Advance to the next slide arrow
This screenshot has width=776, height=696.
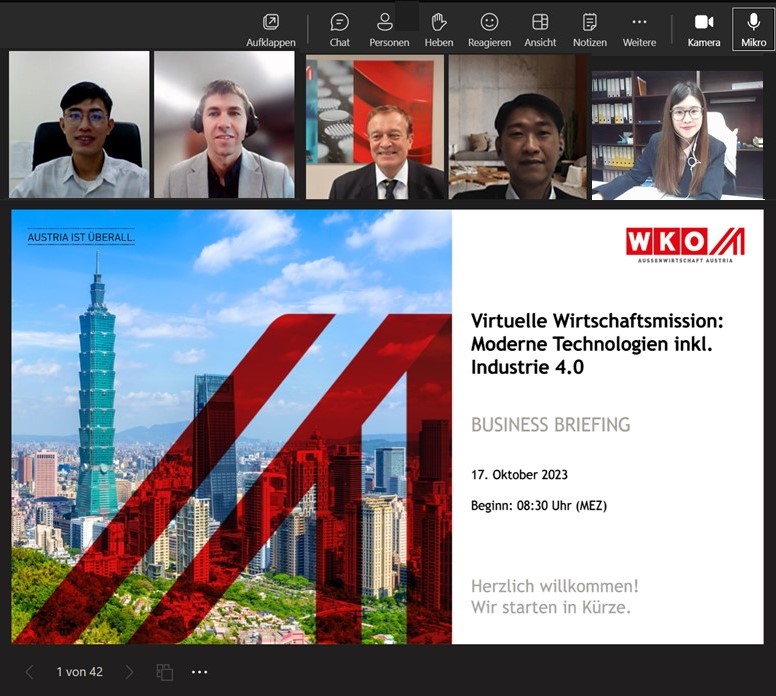tap(129, 672)
